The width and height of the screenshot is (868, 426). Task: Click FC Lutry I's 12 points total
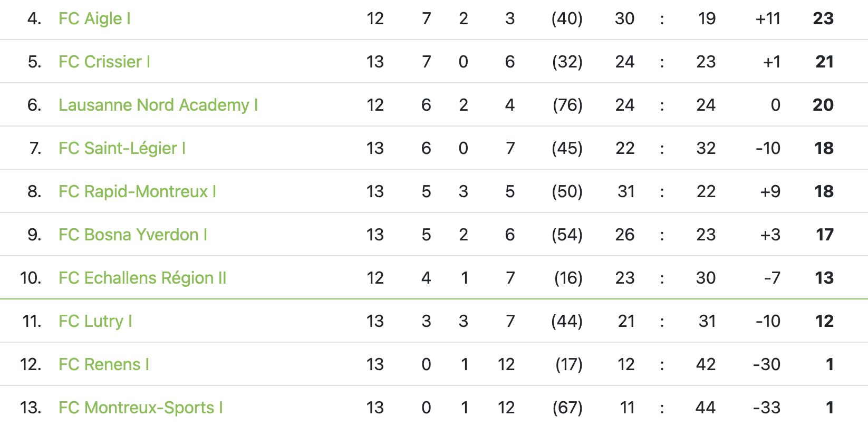click(824, 322)
